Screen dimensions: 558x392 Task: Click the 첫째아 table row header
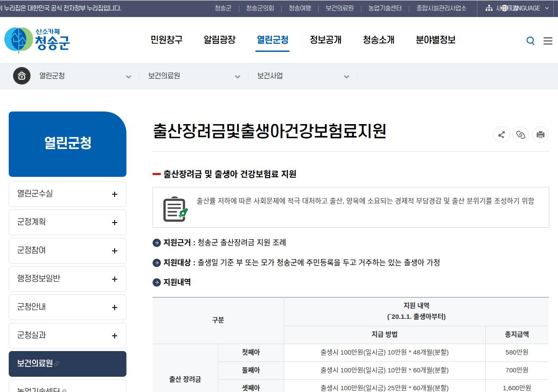[x=251, y=352]
